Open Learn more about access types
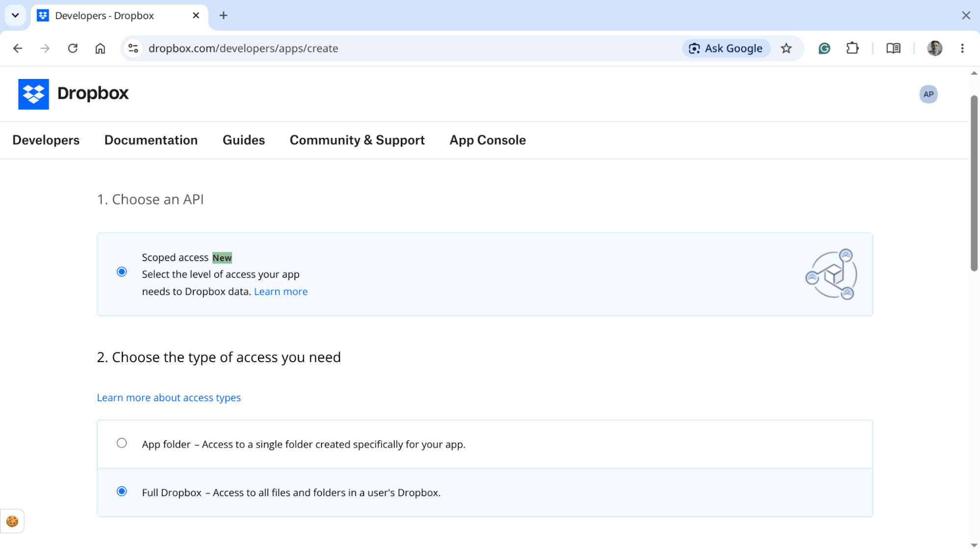Viewport: 980px width, 552px height. 169,397
